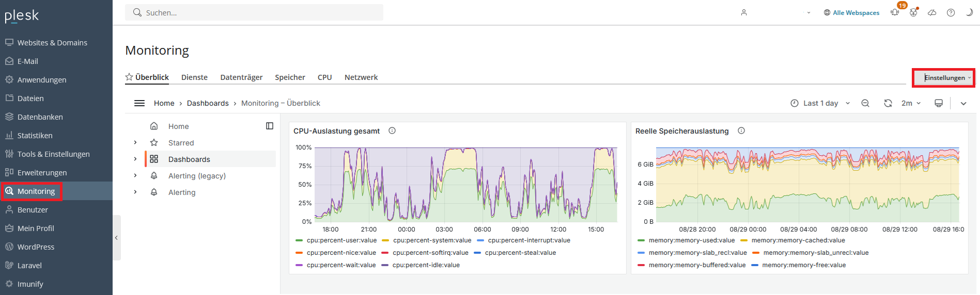The width and height of the screenshot is (980, 295).
Task: Open the Last 1 day time picker
Action: [820, 103]
